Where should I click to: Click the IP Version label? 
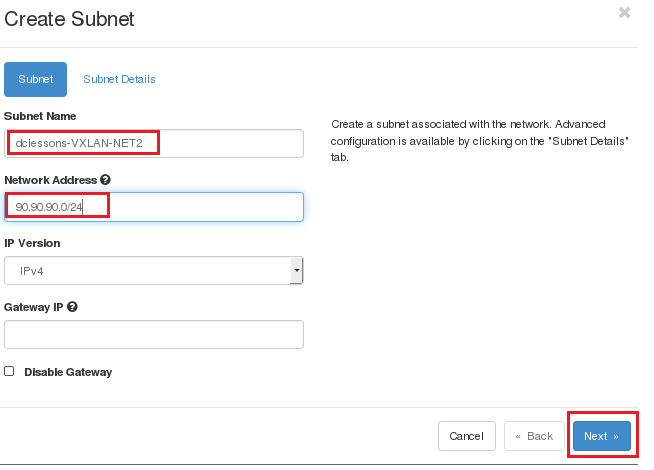click(32, 243)
